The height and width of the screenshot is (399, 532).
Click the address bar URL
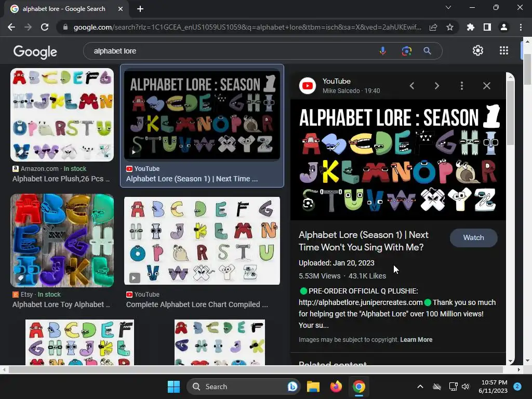[x=247, y=27]
